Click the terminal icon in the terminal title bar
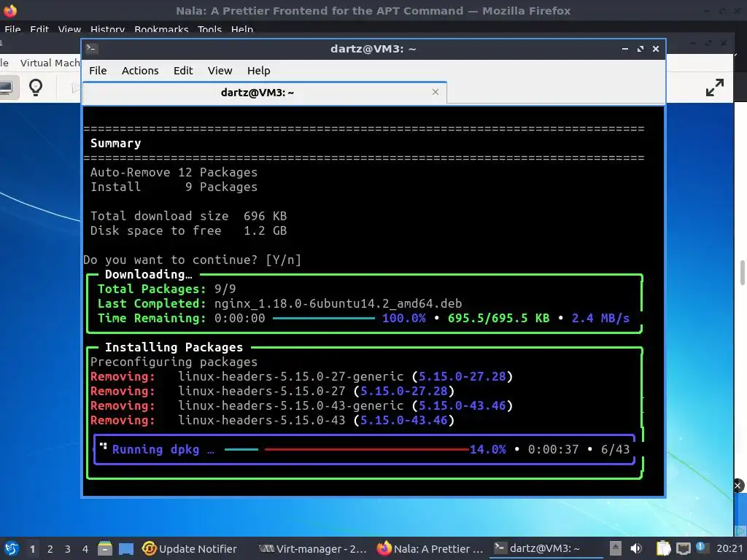747x560 pixels. [92, 49]
